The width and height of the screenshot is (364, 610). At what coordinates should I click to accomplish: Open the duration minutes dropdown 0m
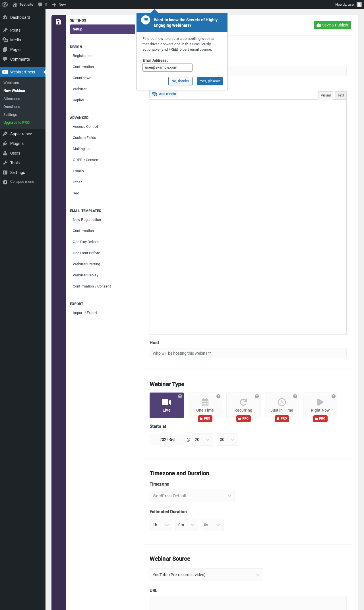pyautogui.click(x=187, y=525)
